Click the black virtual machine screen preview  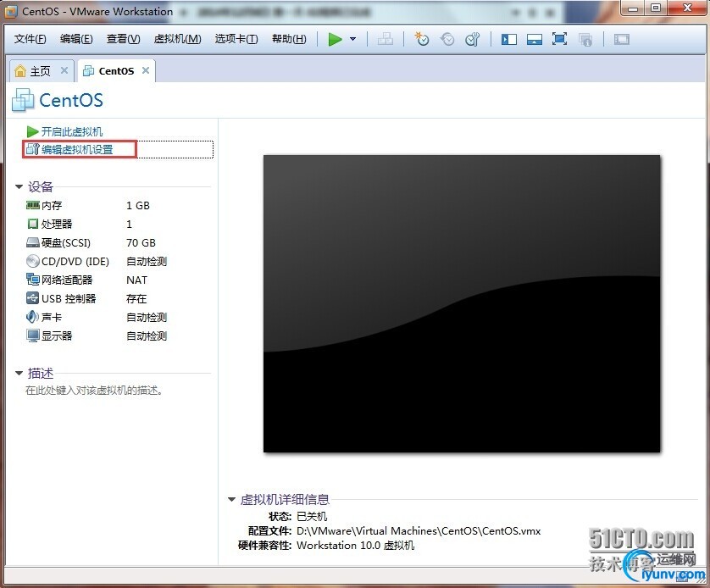(x=462, y=303)
